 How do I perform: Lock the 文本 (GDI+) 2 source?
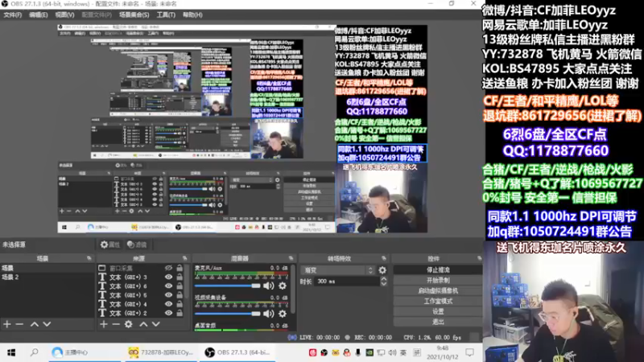(180, 313)
